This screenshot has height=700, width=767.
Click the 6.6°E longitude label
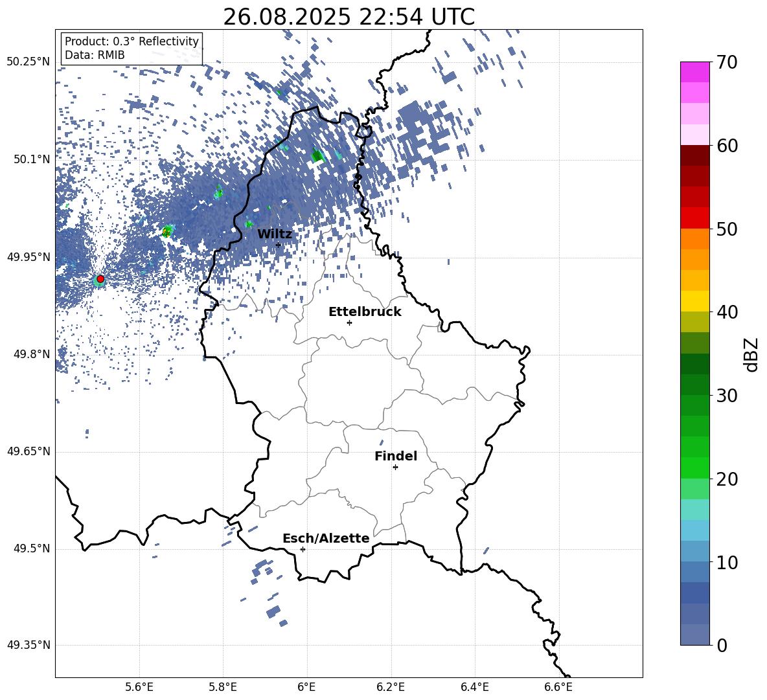coord(558,687)
